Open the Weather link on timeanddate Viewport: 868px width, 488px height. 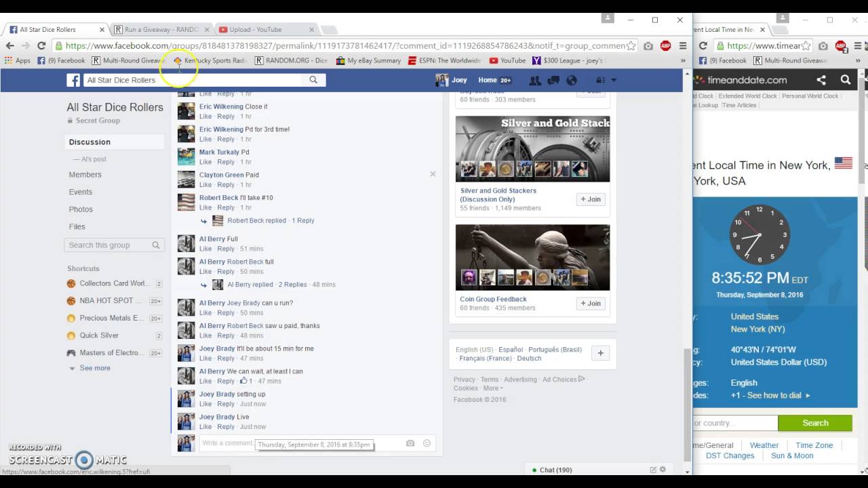[764, 445]
